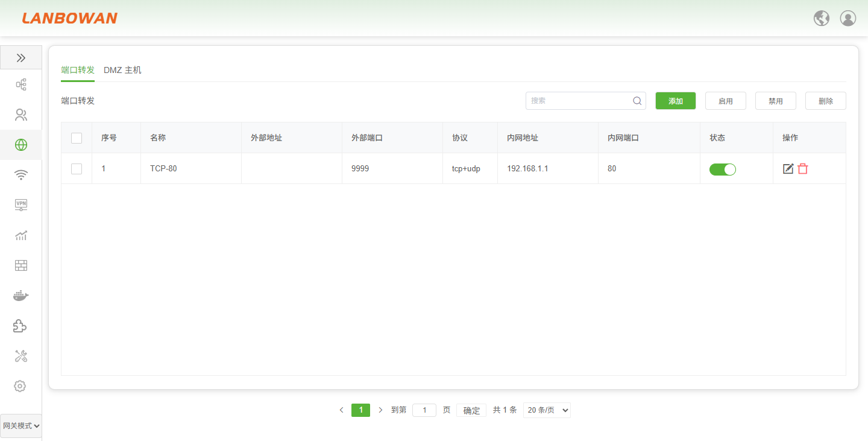Click the 禁用 button
868x441 pixels.
click(x=776, y=101)
